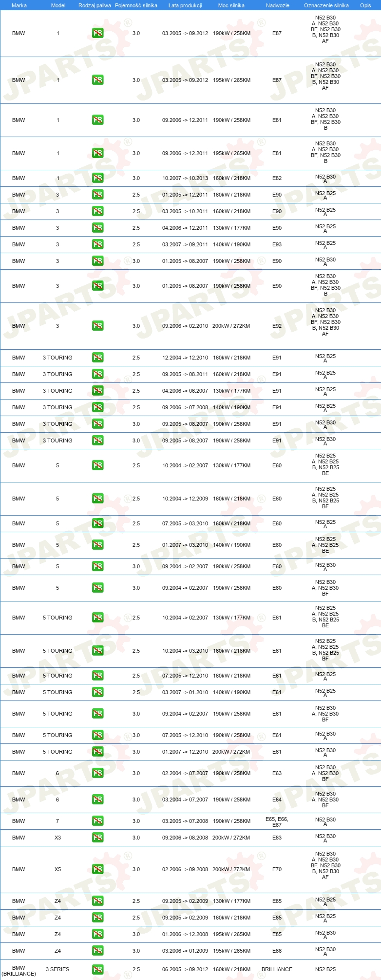Click the 'BMW (BRILLIANCE)' brand cell
This screenshot has height=980, width=381.
19,970
